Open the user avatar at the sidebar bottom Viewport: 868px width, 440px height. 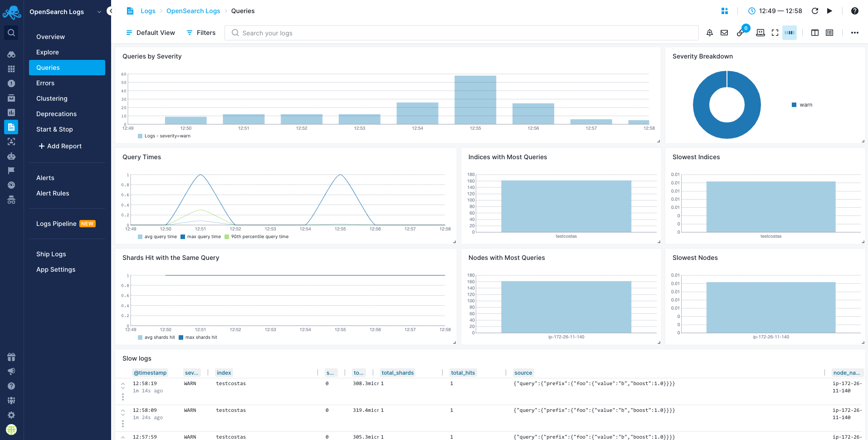pos(11,429)
